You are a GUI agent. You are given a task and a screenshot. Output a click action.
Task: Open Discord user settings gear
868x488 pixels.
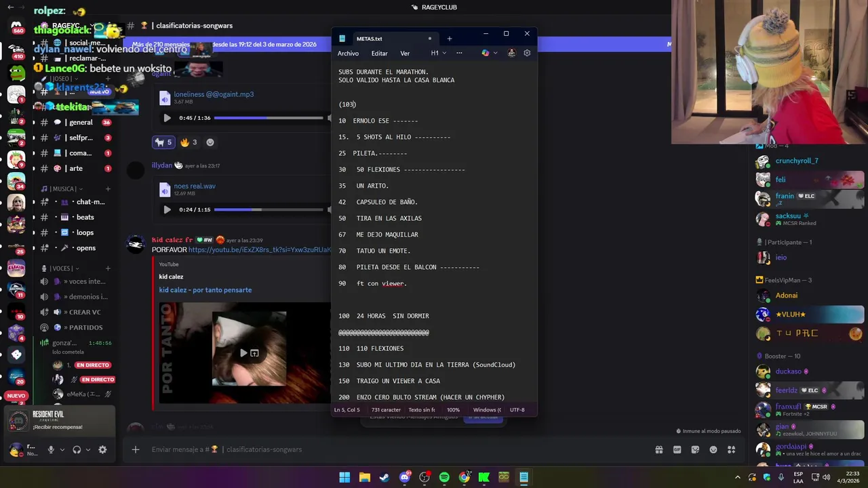102,449
